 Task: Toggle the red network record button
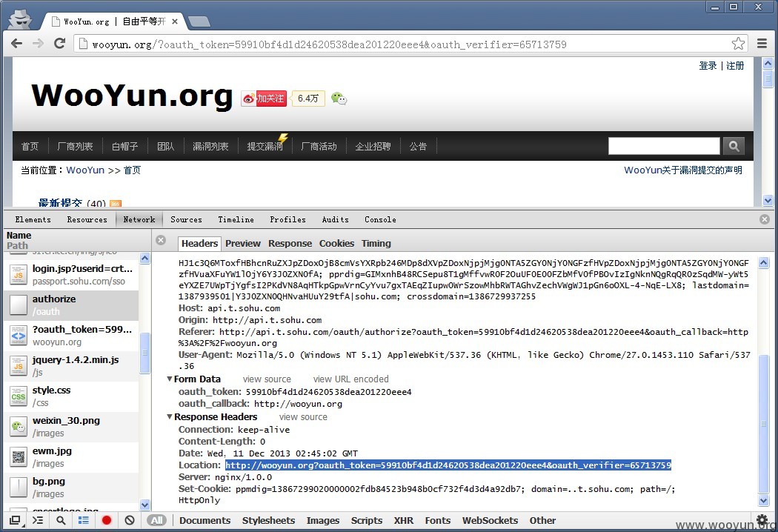point(106,520)
